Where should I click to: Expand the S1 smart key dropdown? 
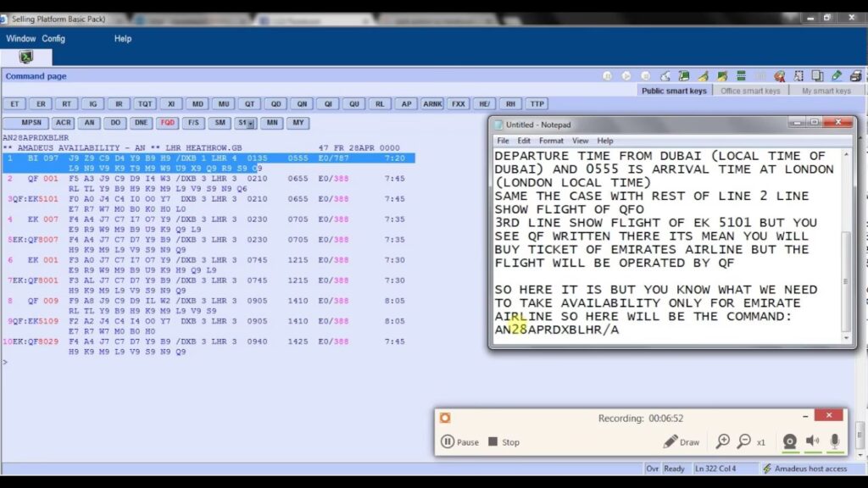click(x=251, y=123)
